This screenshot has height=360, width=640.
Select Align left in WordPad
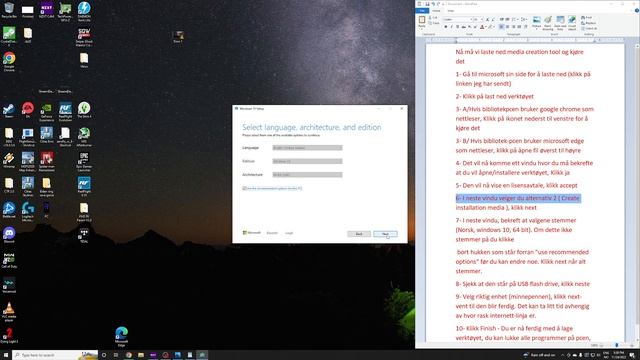[501, 27]
